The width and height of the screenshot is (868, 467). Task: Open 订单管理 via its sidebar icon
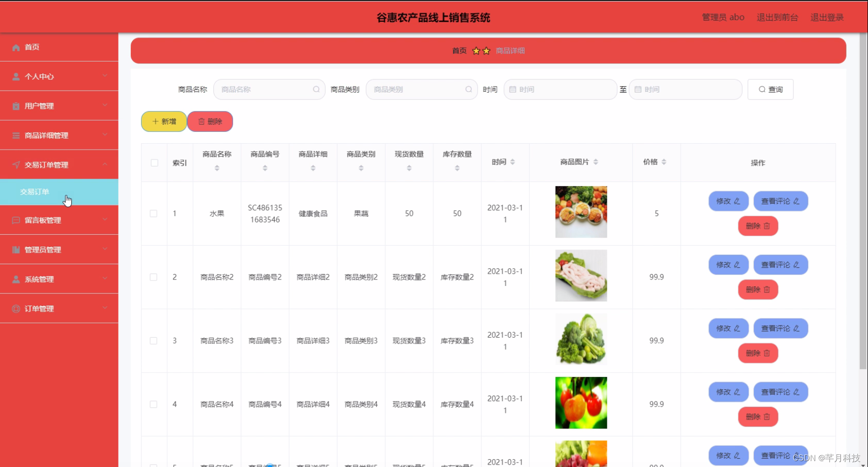pos(15,308)
